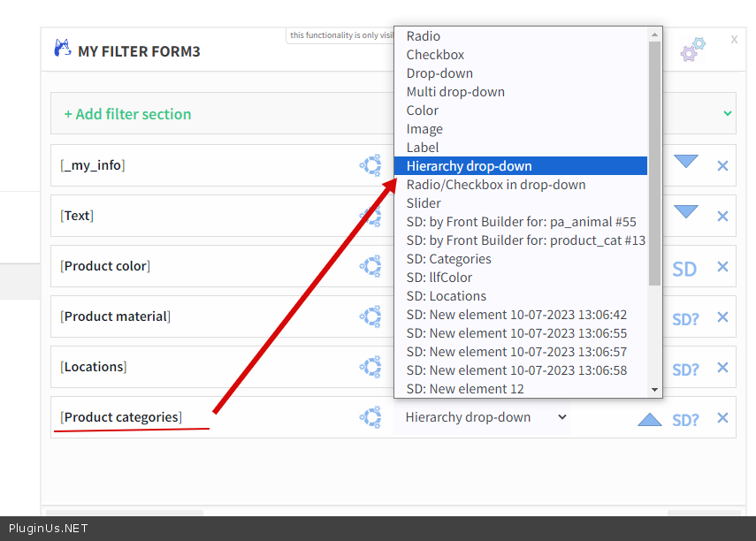Image resolution: width=756 pixels, height=541 pixels.
Task: Move the Product categories section up
Action: coord(650,419)
